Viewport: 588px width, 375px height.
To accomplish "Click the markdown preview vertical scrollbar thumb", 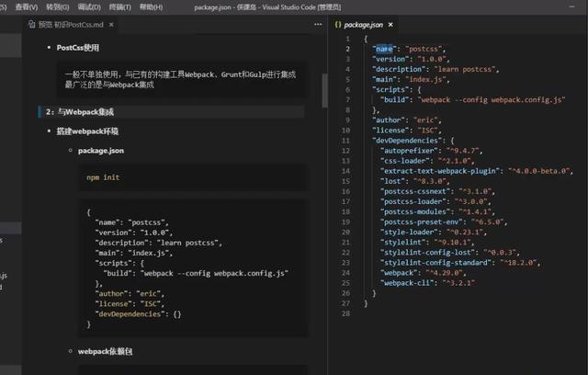I will (x=324, y=90).
